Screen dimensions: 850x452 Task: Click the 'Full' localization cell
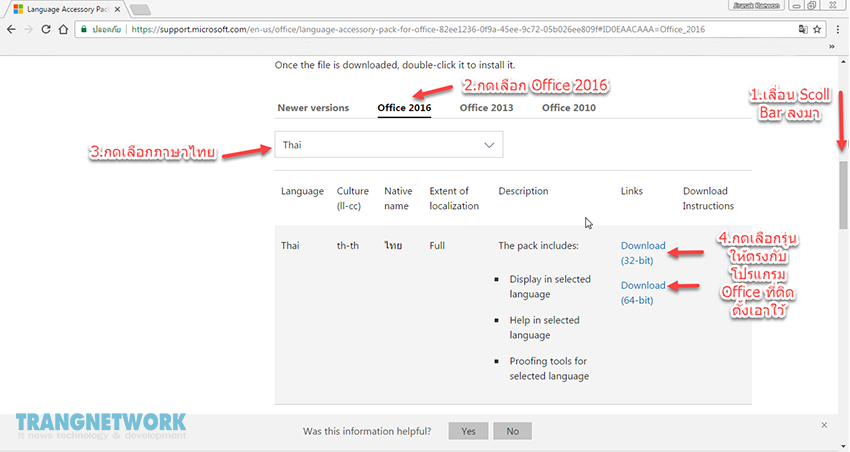(x=437, y=246)
